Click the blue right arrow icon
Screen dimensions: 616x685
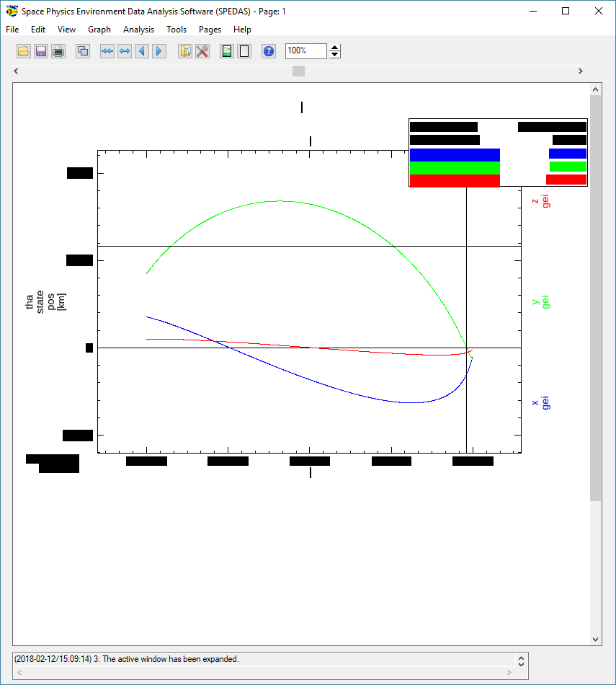pos(159,51)
